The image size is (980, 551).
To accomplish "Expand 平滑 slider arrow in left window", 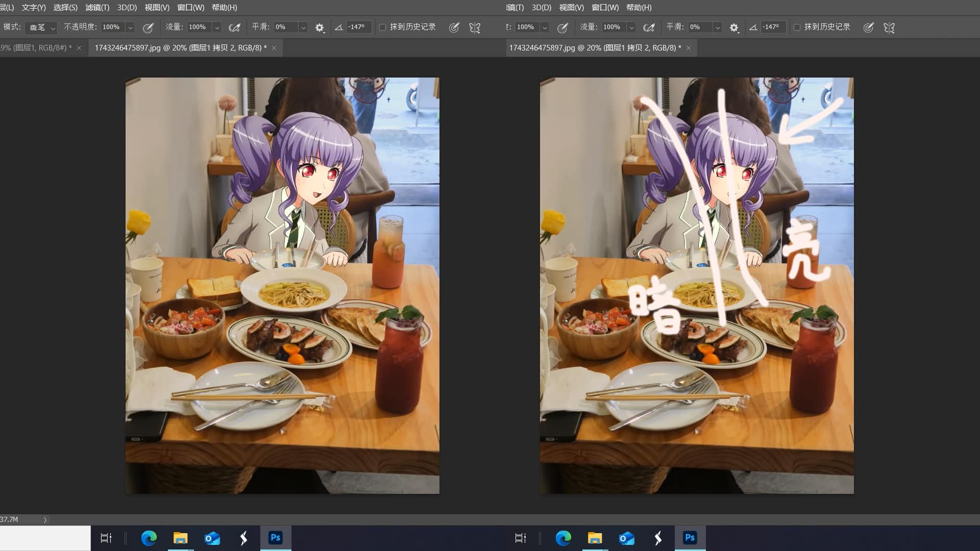I will 303,28.
